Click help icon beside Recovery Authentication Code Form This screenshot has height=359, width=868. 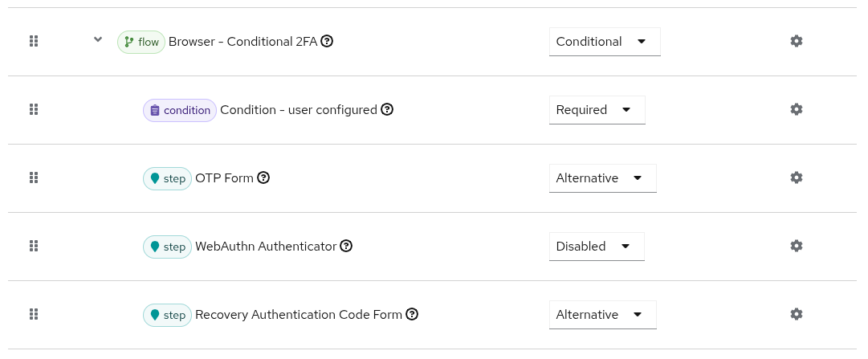pyautogui.click(x=412, y=314)
